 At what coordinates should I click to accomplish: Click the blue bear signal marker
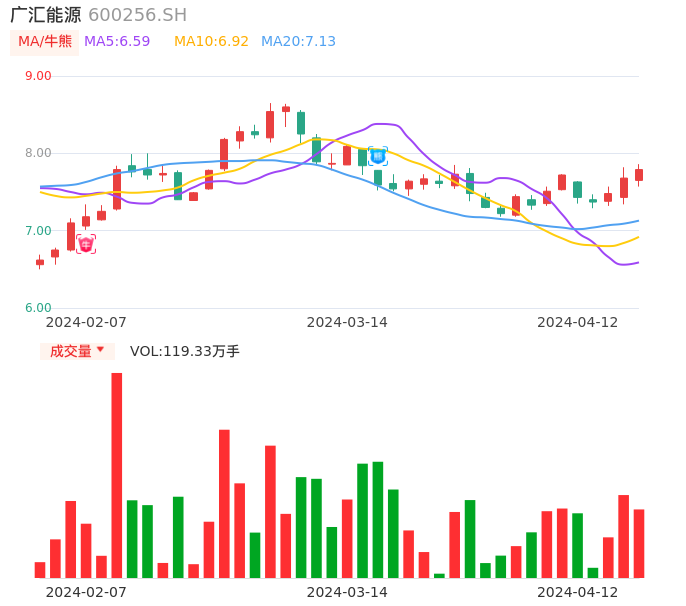tap(378, 155)
